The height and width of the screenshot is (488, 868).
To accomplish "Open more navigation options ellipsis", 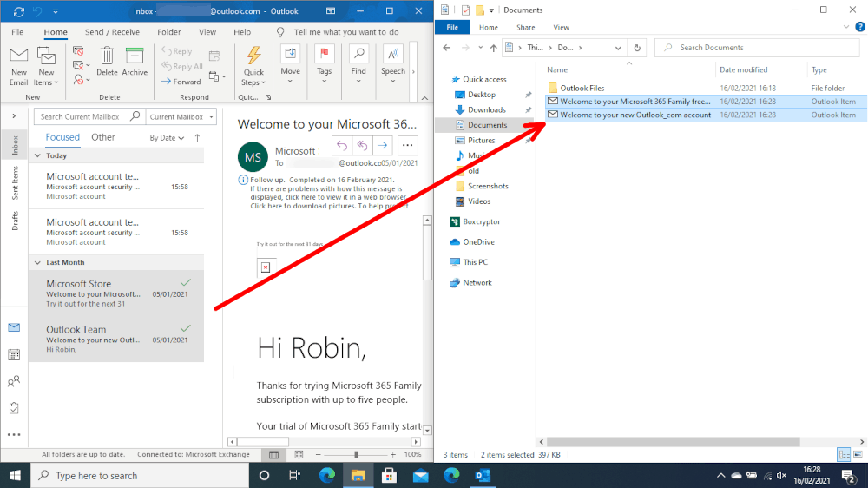I will pyautogui.click(x=15, y=435).
